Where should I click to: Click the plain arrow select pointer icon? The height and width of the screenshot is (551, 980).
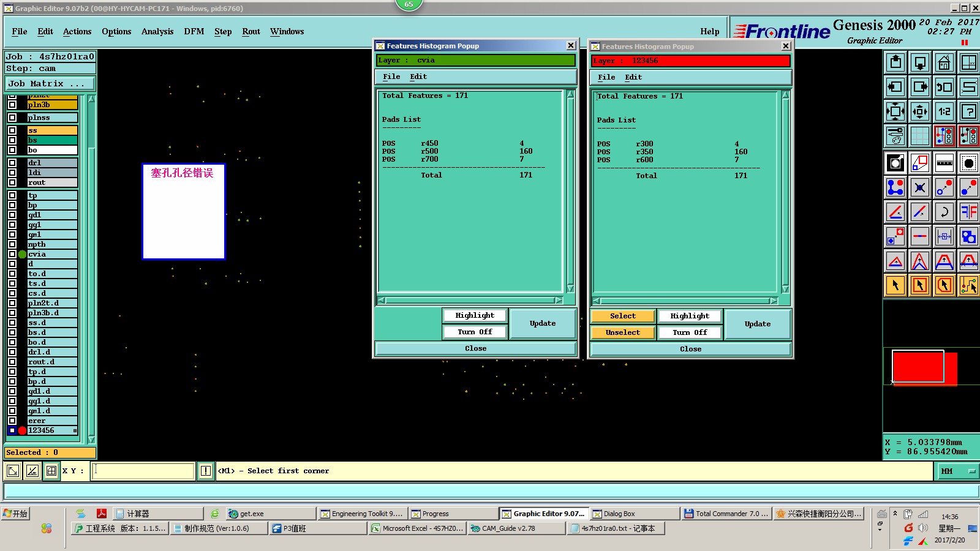[895, 285]
